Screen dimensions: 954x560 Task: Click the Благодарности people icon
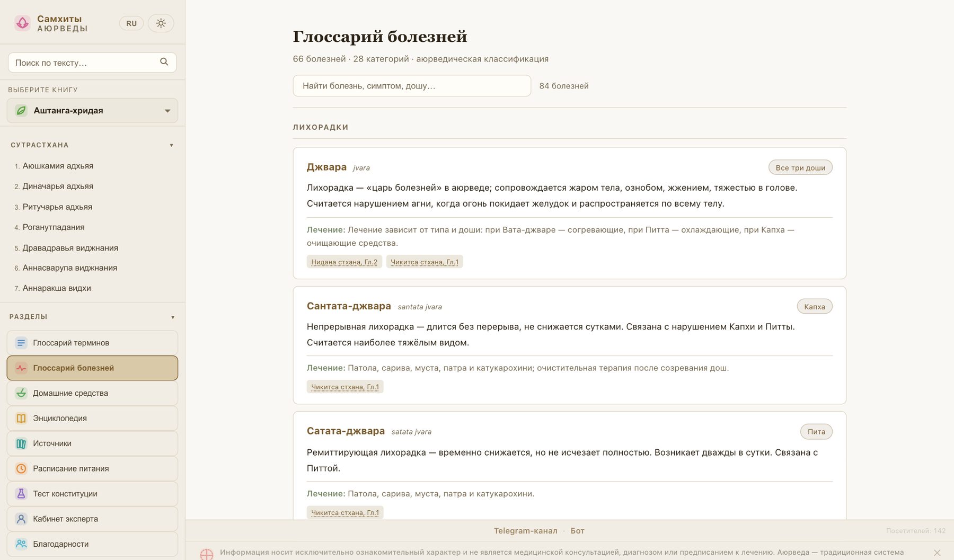[x=21, y=544]
